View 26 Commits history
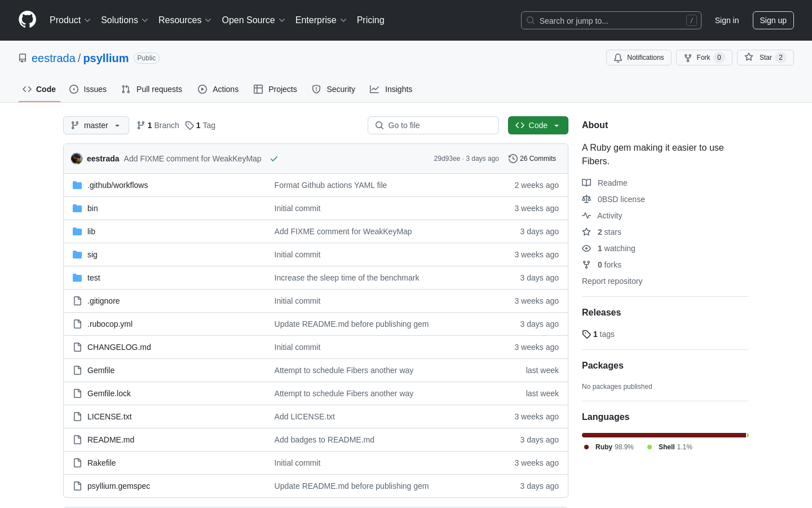Image resolution: width=812 pixels, height=508 pixels. tap(532, 159)
